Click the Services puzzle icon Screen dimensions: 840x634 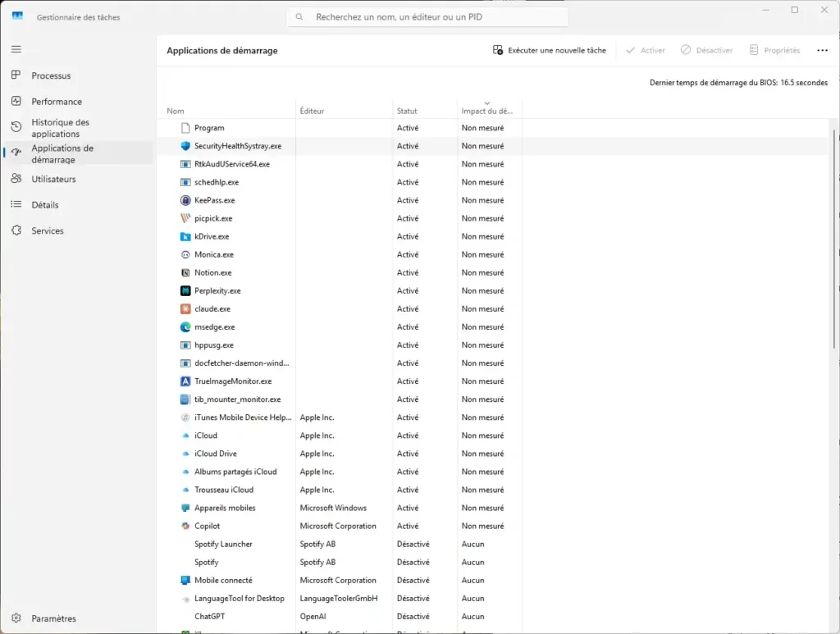[x=16, y=230]
